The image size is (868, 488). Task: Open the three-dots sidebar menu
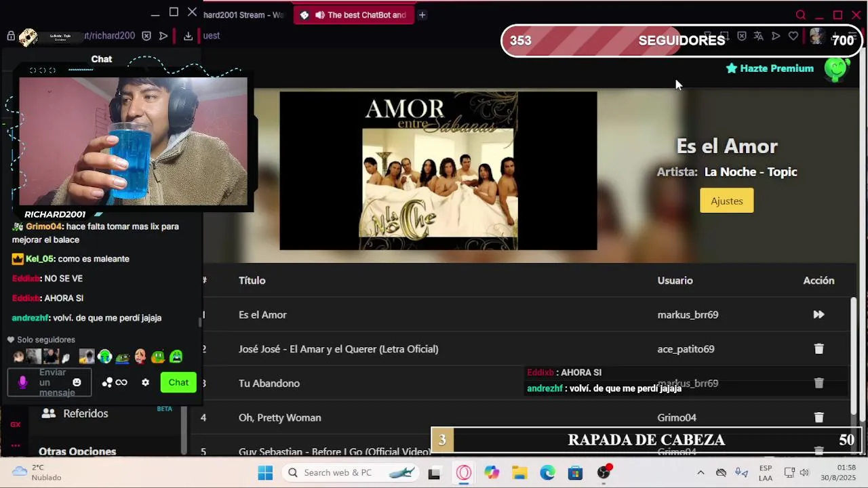click(15, 445)
